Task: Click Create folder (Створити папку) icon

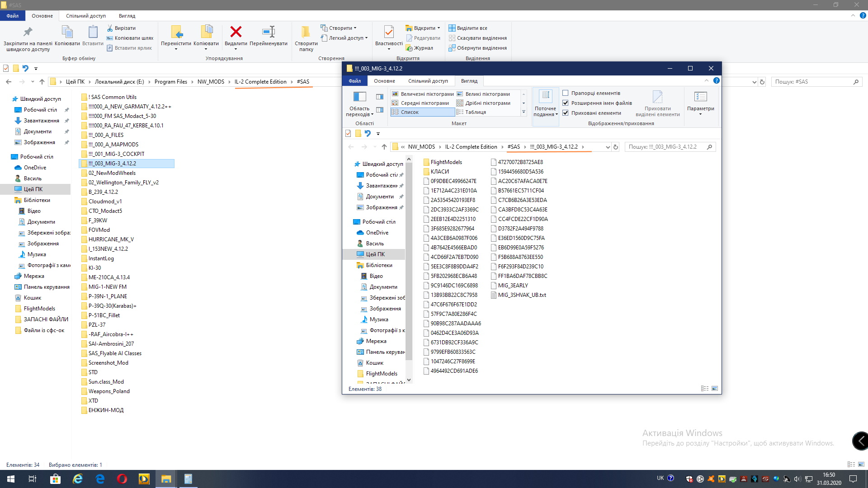Action: pyautogui.click(x=306, y=33)
